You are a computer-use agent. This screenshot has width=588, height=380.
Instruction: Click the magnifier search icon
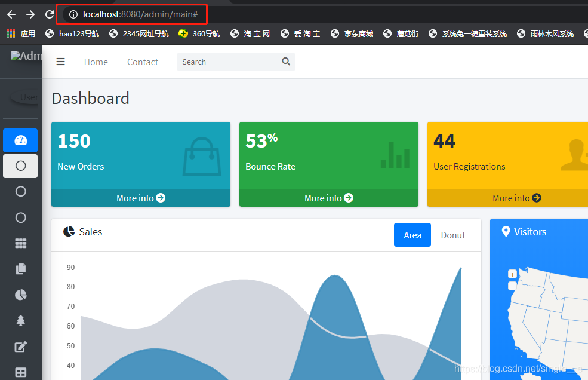coord(286,61)
